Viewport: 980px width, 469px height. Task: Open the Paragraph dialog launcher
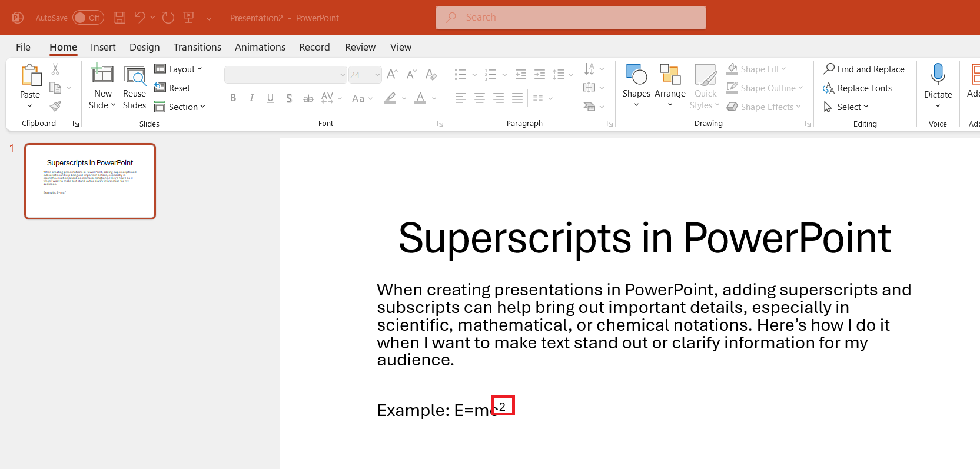[610, 124]
